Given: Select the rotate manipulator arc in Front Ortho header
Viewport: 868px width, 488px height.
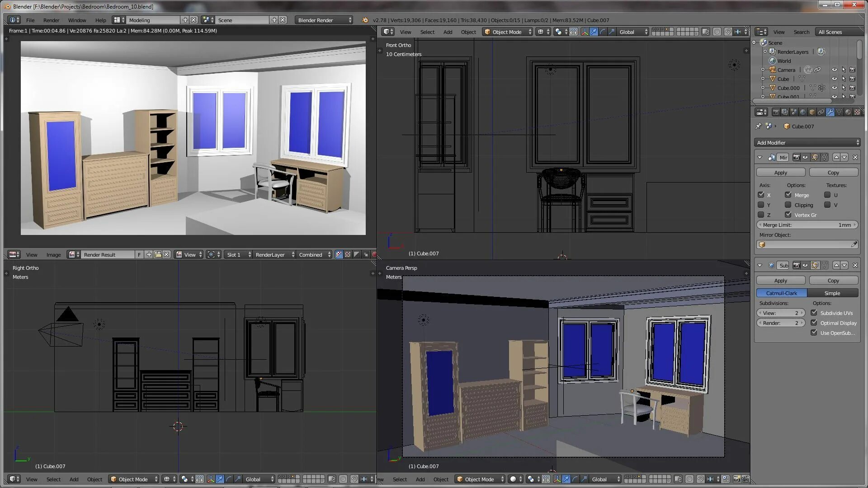Looking at the screenshot, I should click(603, 32).
